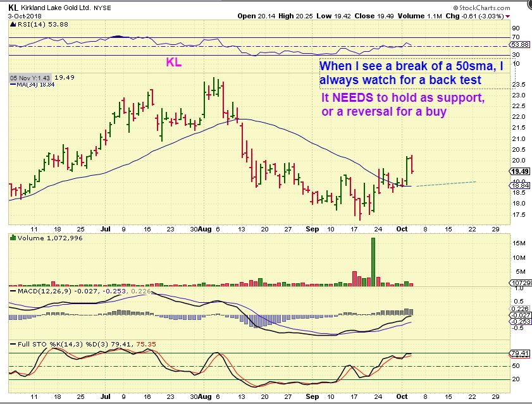
Task: Click the MACD(12,26,9) legend line marker
Action: 13,291
